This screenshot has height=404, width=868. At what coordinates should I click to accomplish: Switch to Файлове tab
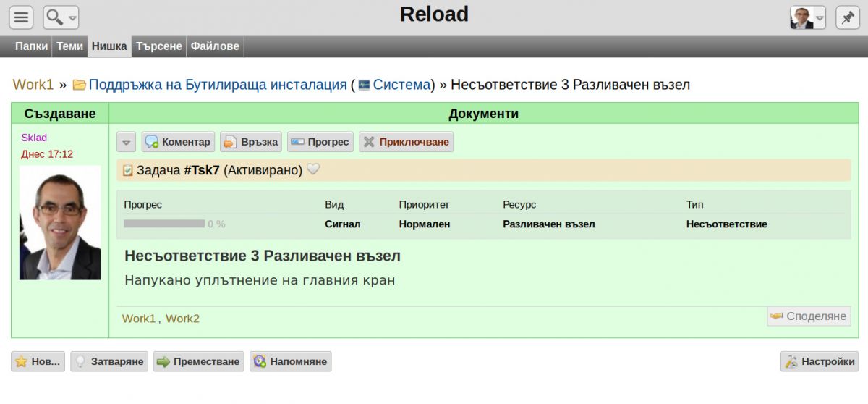[x=215, y=46]
